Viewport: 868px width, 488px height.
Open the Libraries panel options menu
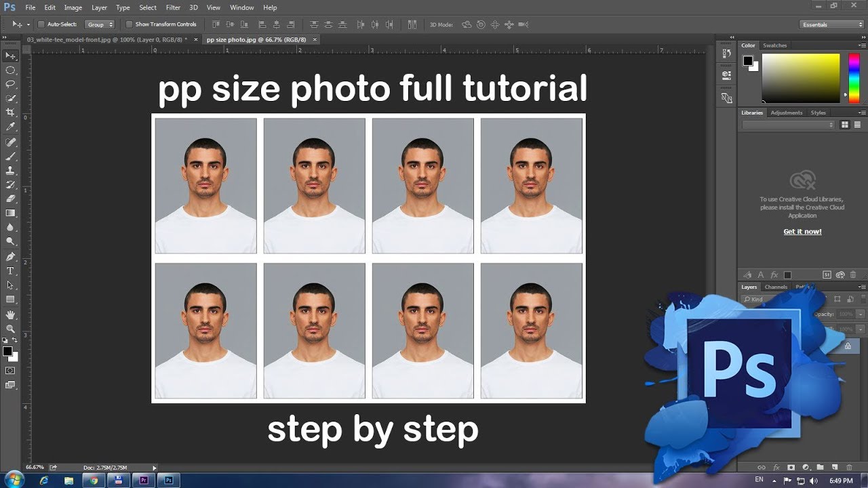click(862, 113)
